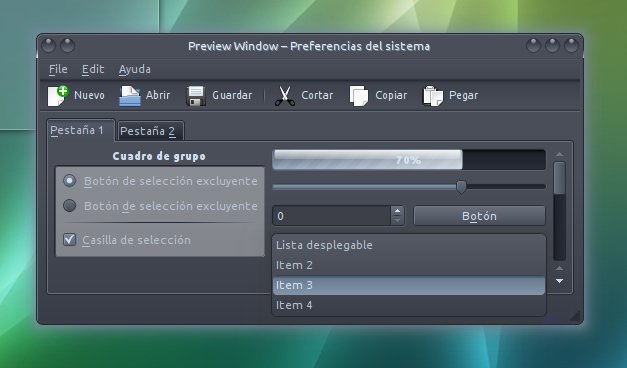
Task: Click the vertical scrollbar thumb
Action: tap(559, 178)
